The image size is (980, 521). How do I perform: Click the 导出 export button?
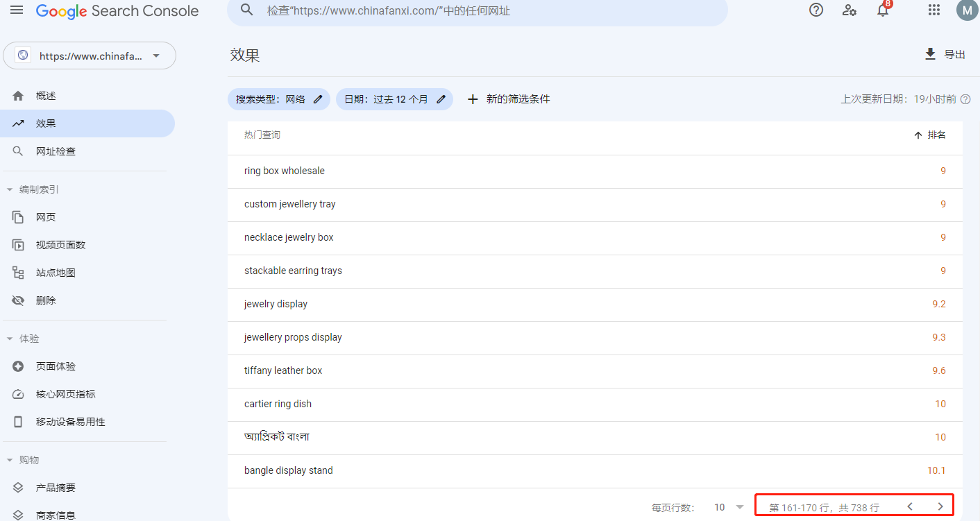tap(945, 54)
